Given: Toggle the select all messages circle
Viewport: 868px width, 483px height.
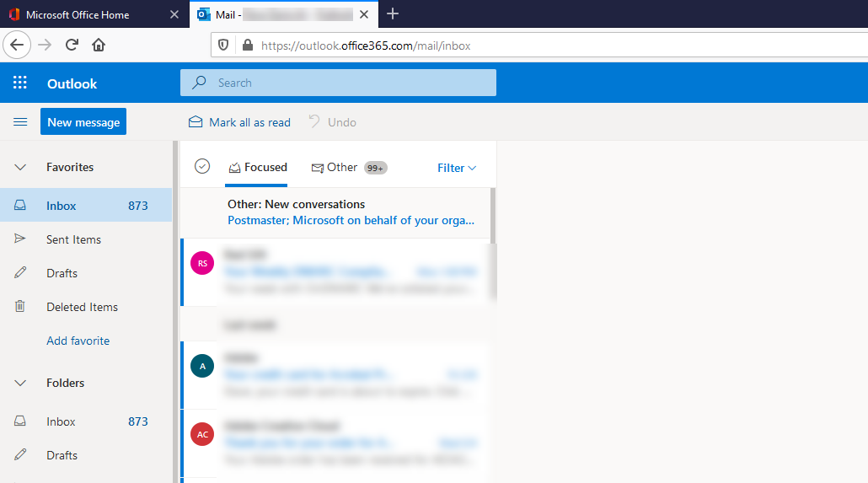Looking at the screenshot, I should point(202,166).
